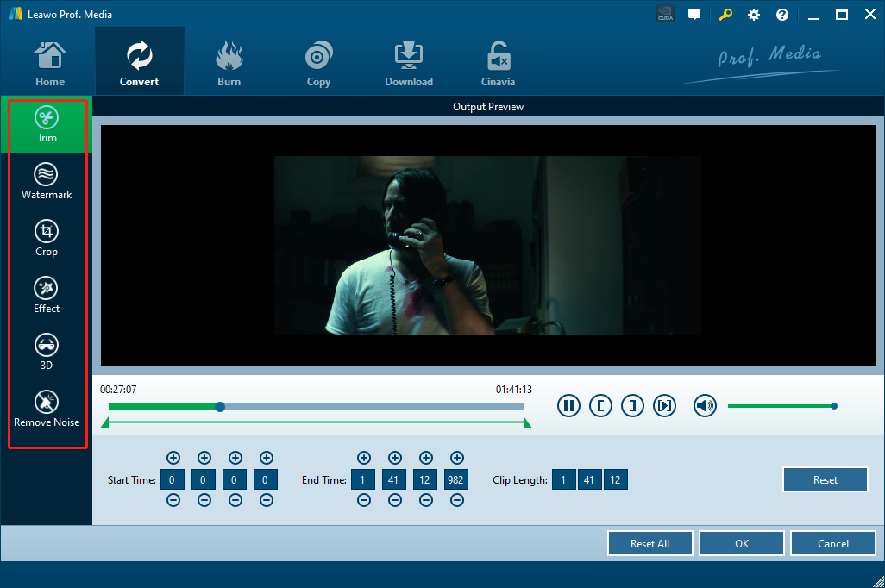
Task: Select the Trim tool
Action: click(47, 125)
